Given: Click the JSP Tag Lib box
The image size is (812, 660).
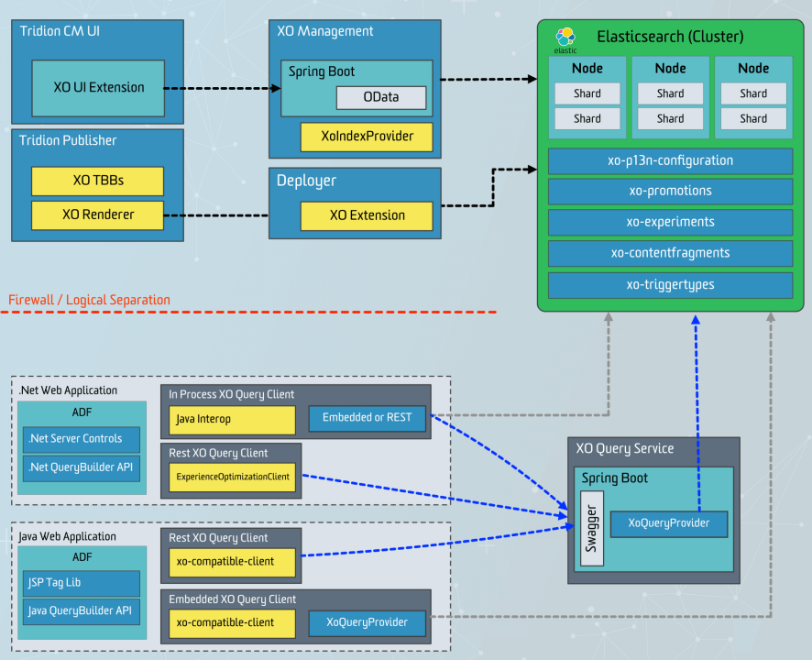Looking at the screenshot, I should click(x=82, y=583).
